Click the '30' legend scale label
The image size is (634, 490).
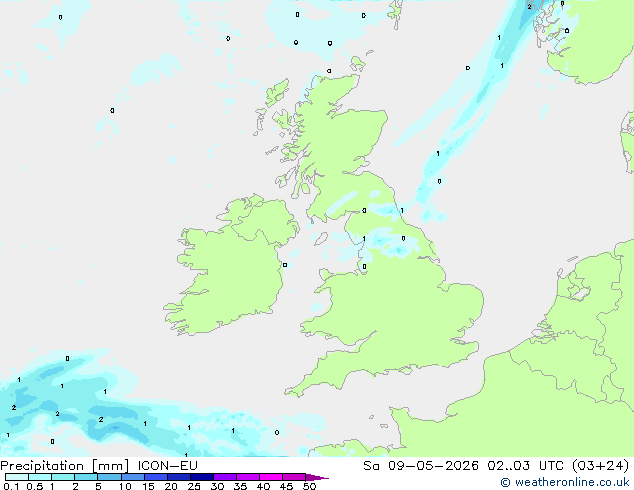(x=217, y=486)
